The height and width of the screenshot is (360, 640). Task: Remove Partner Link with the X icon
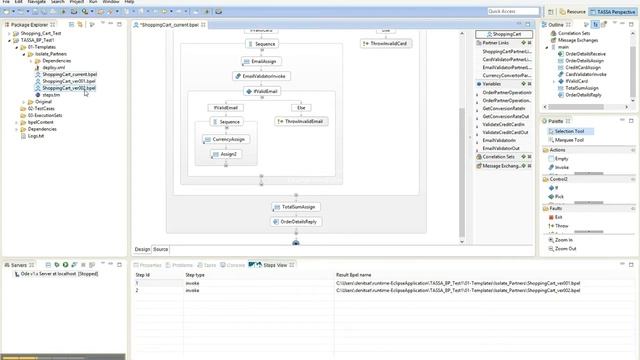[529, 43]
